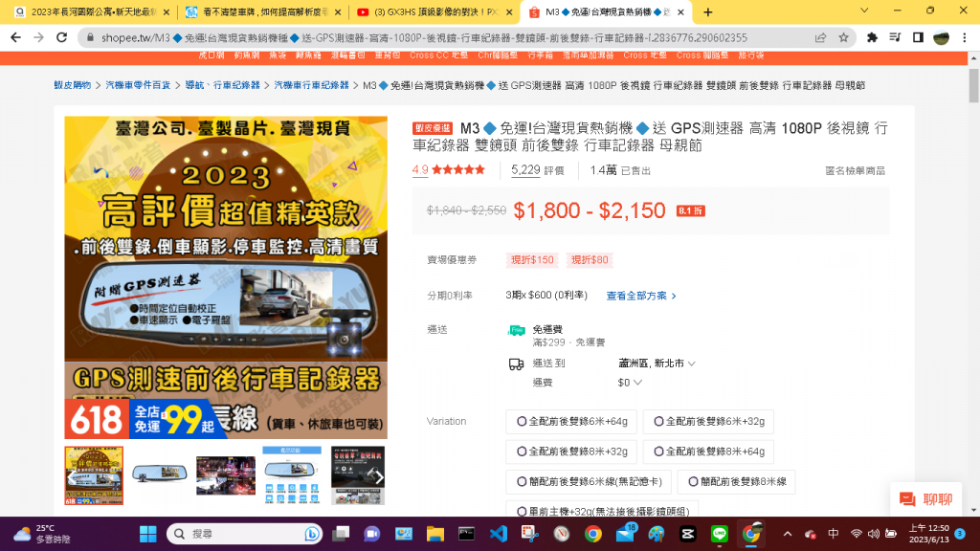The image size is (980, 551).
Task: Select the first product thumbnail with 2023 banner
Action: tap(94, 475)
